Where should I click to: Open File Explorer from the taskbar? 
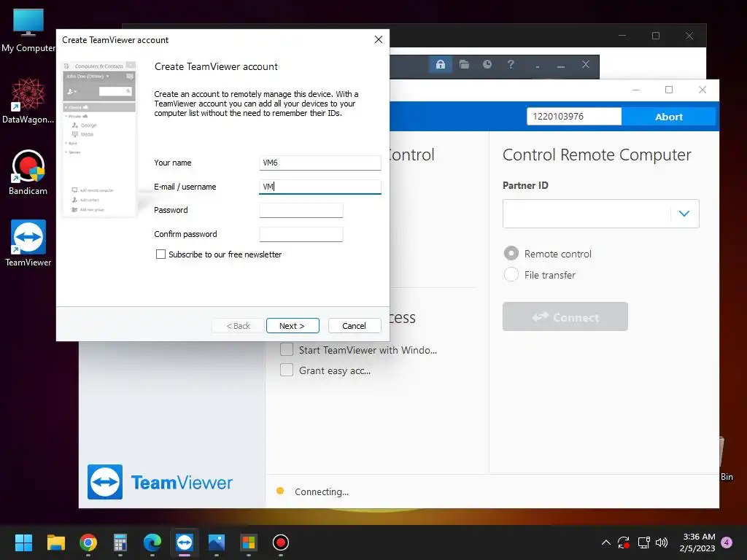point(55,542)
